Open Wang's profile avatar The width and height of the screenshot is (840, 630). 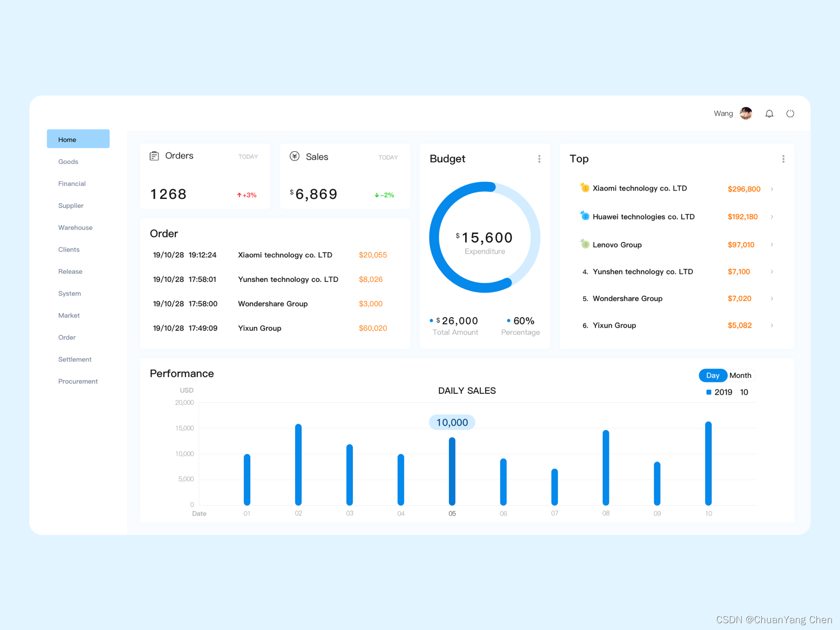point(746,113)
